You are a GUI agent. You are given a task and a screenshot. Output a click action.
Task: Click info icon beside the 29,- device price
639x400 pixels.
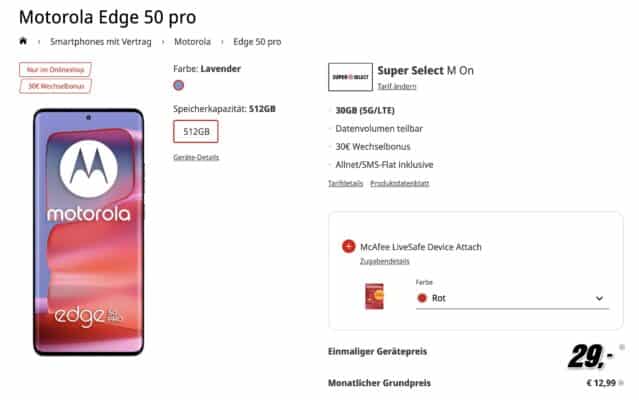coord(622,347)
